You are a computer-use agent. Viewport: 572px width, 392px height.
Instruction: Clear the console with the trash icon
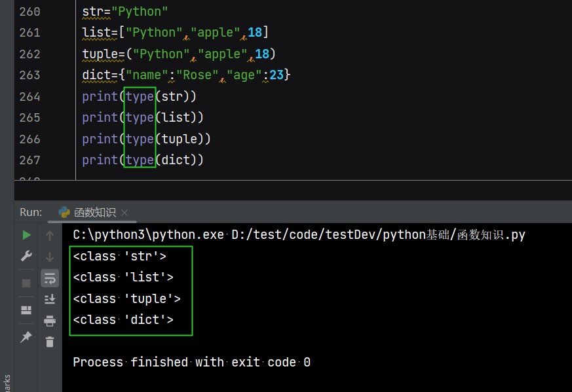point(50,341)
